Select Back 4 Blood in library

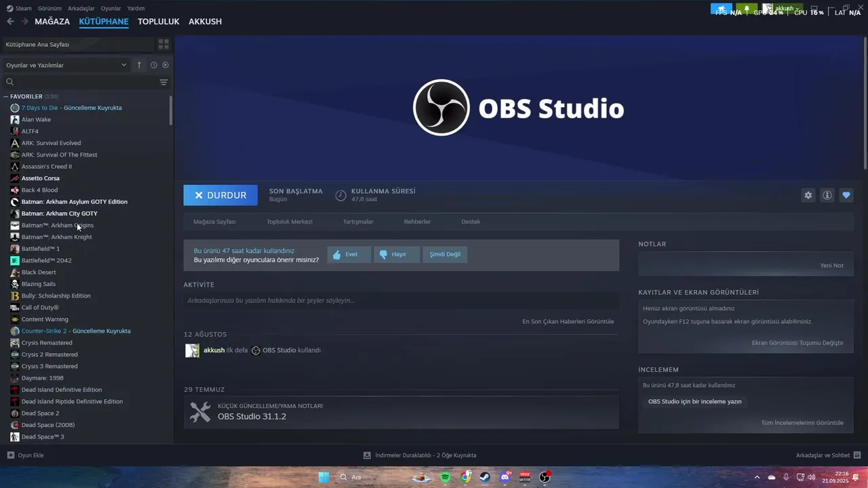click(39, 190)
